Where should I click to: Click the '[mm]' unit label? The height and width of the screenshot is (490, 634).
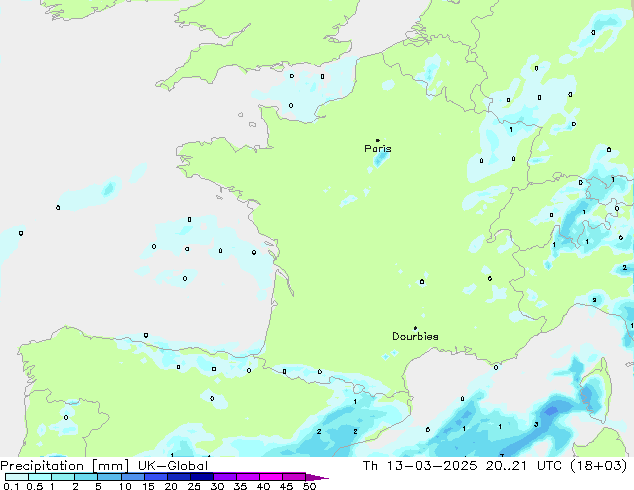[x=110, y=466]
